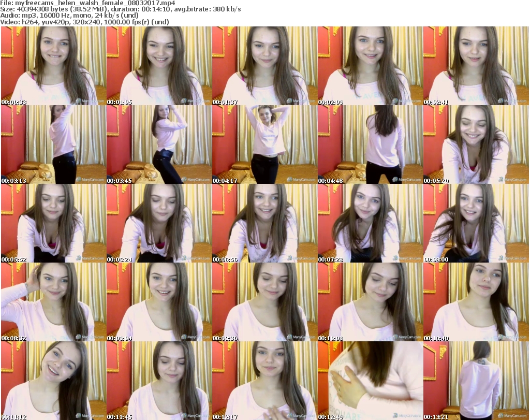530x420 pixels.
Task: Select the frame stamped 00:03:13
Action: pos(53,144)
